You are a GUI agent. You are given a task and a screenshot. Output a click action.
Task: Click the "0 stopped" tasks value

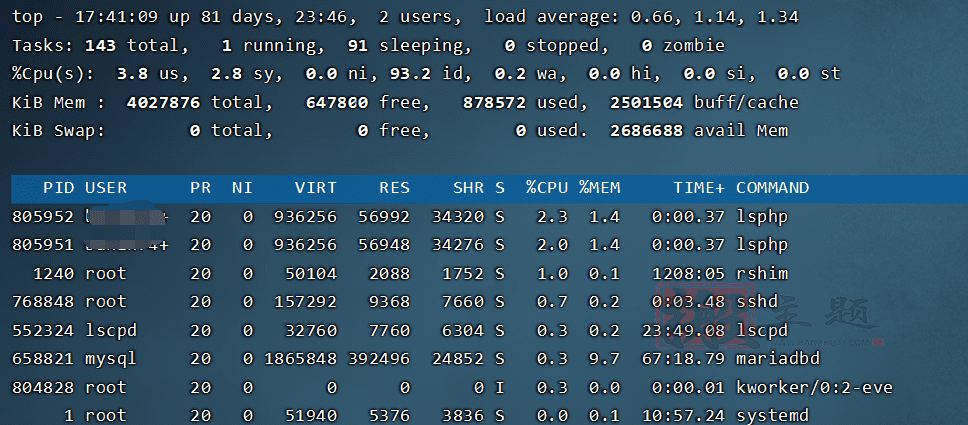[553, 46]
